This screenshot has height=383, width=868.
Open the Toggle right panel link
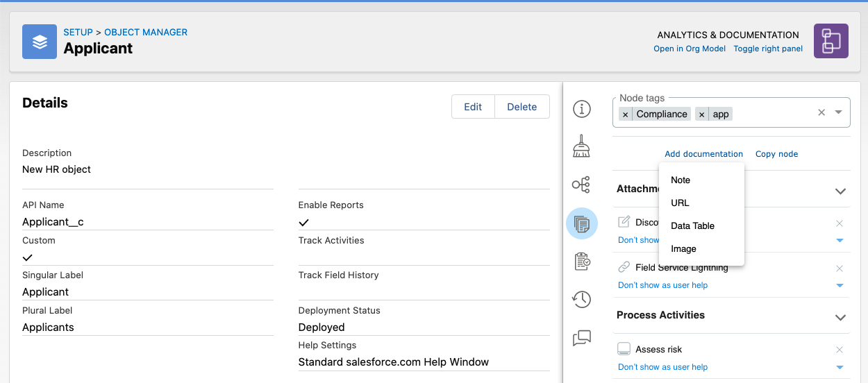(x=768, y=49)
